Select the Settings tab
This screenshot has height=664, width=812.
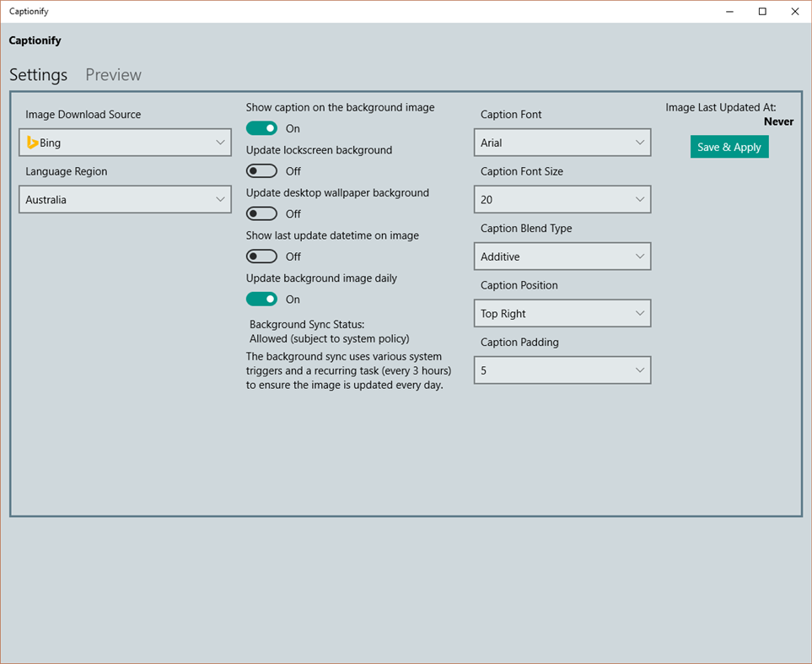point(38,74)
